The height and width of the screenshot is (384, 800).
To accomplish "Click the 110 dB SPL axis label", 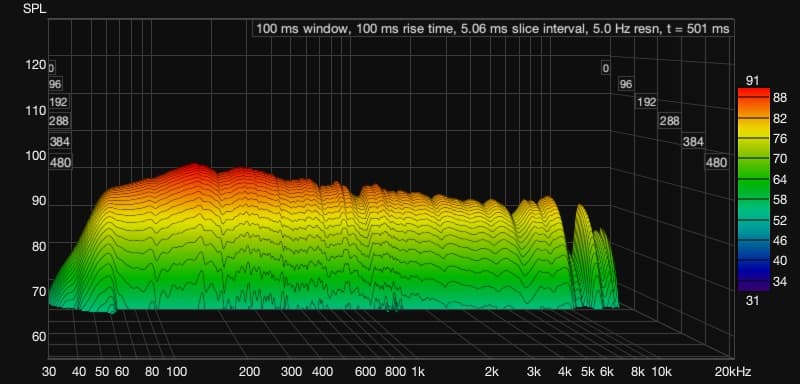I will click(35, 110).
